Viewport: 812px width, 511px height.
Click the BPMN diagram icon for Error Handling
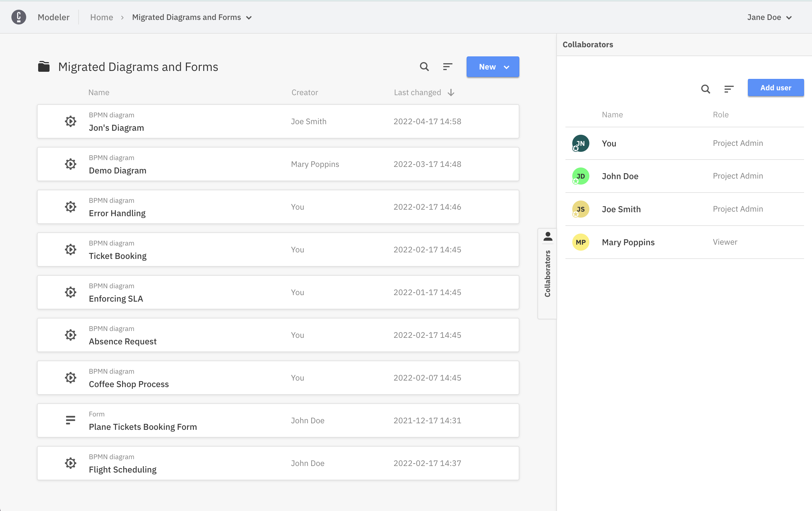(x=69, y=207)
